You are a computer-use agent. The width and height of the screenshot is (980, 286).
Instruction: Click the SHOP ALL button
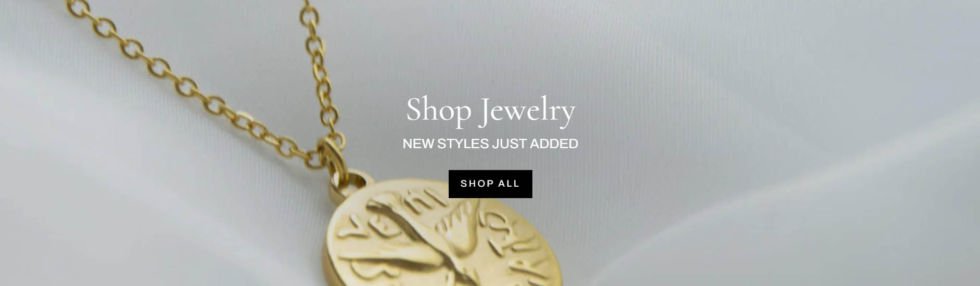pos(490,184)
